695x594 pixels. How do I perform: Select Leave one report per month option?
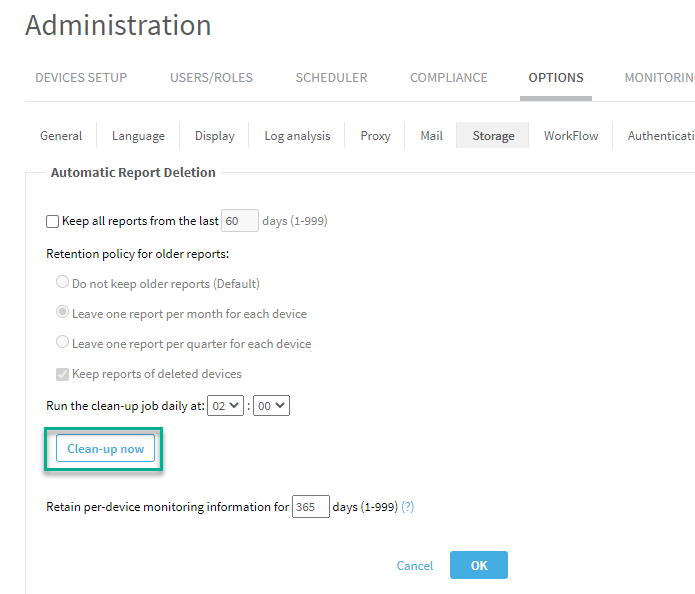(x=63, y=313)
